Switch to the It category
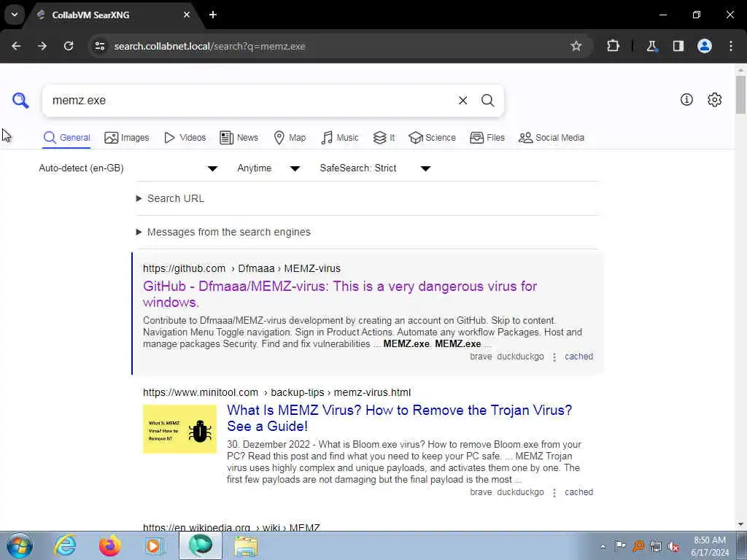This screenshot has height=560, width=747. [x=384, y=138]
